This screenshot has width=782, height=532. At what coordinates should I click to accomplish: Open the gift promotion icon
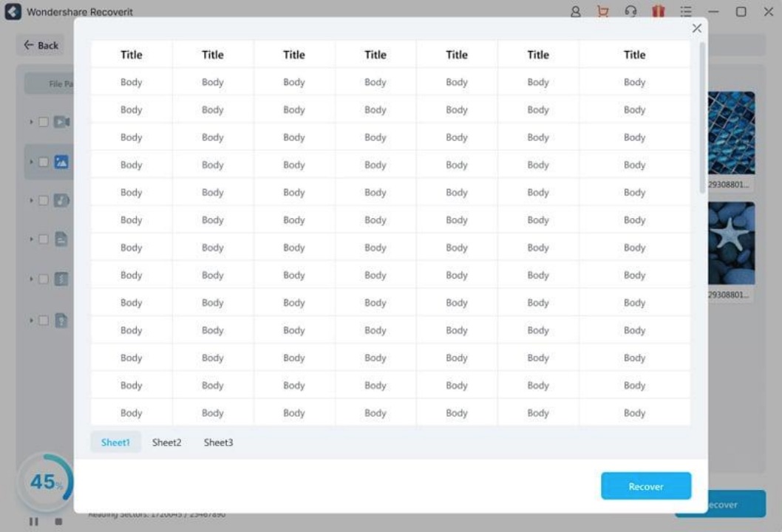click(x=658, y=11)
